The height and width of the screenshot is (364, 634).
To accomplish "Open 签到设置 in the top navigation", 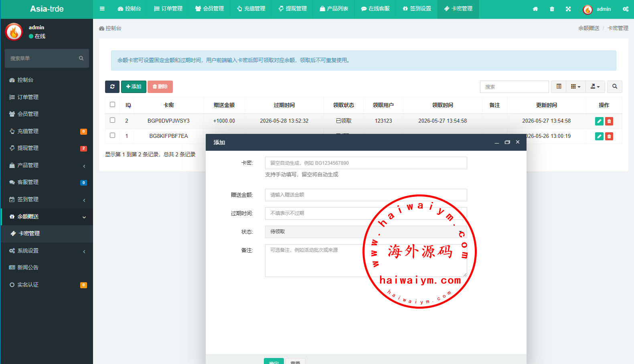I will click(417, 9).
